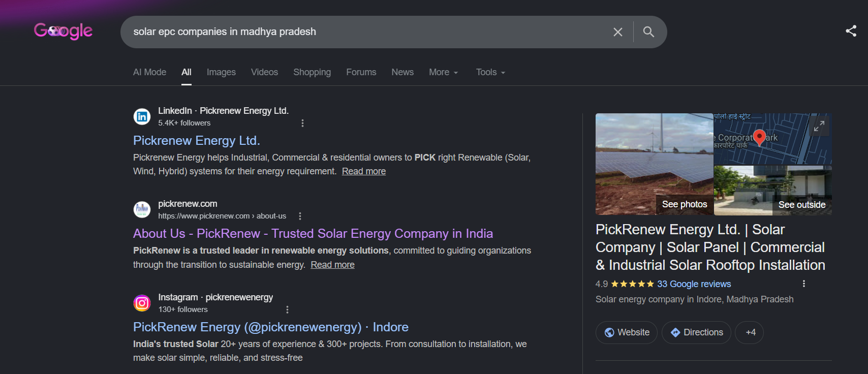The height and width of the screenshot is (374, 868).
Task: Open the Tools dropdown
Action: pos(490,72)
